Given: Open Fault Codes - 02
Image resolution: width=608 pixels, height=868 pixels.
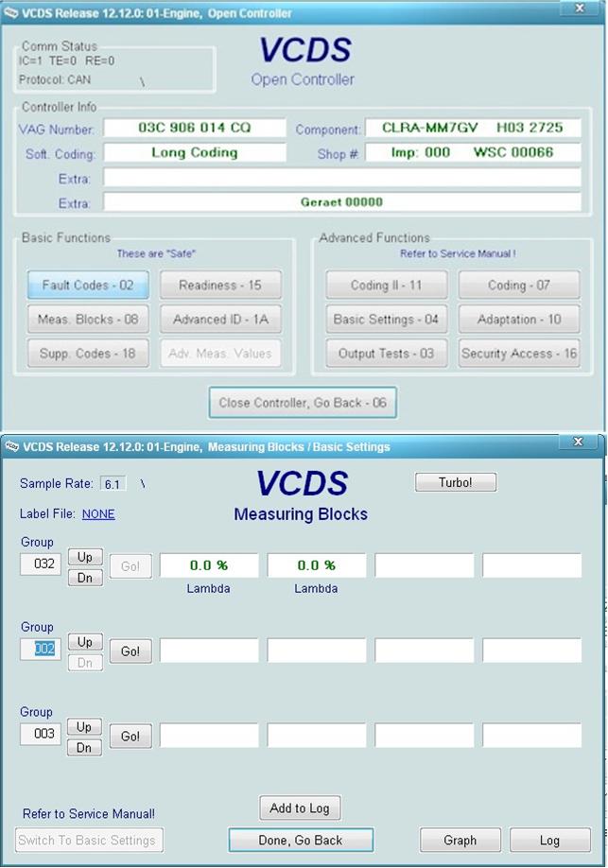Looking at the screenshot, I should (88, 286).
